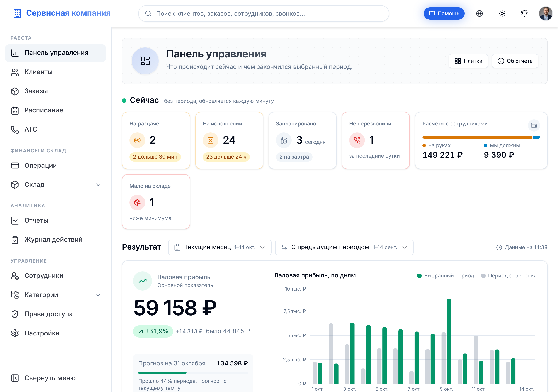Open Сотрудники in the sidebar

pyautogui.click(x=55, y=276)
